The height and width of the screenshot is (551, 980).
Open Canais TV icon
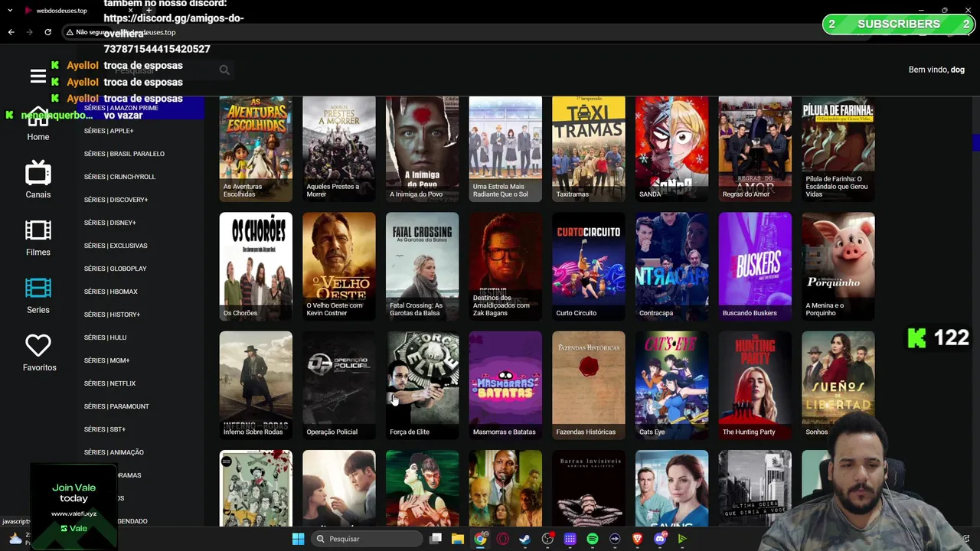pyautogui.click(x=38, y=174)
